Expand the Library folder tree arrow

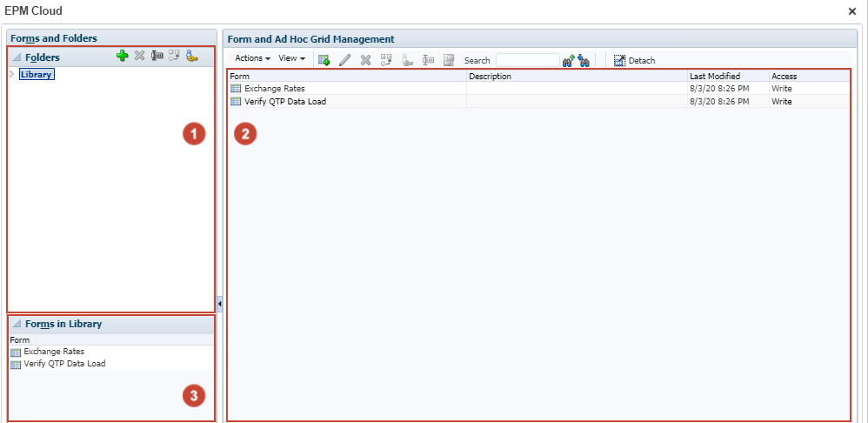(12, 74)
